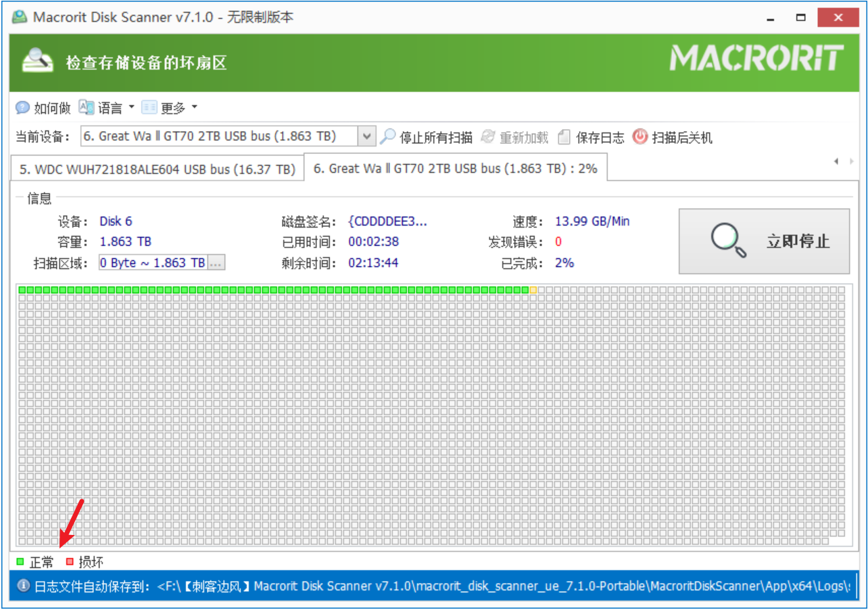Click 保存日志 to save the log

[591, 137]
